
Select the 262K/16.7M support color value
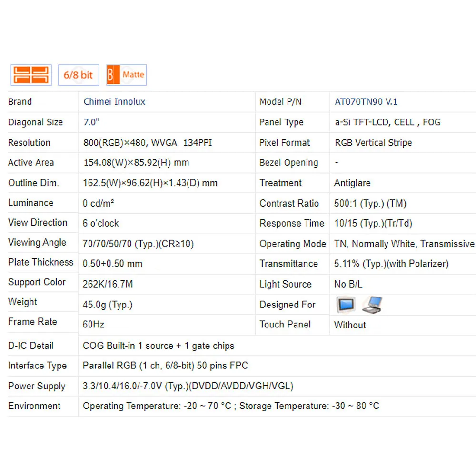[108, 284]
